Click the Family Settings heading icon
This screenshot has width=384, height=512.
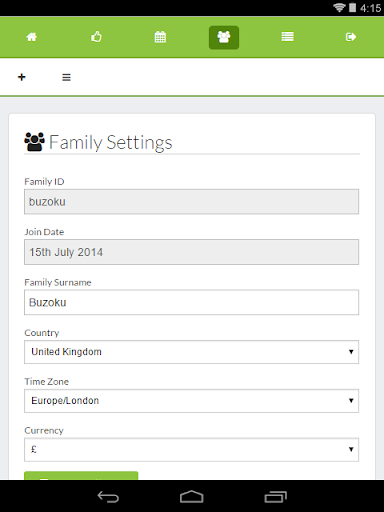(x=34, y=142)
